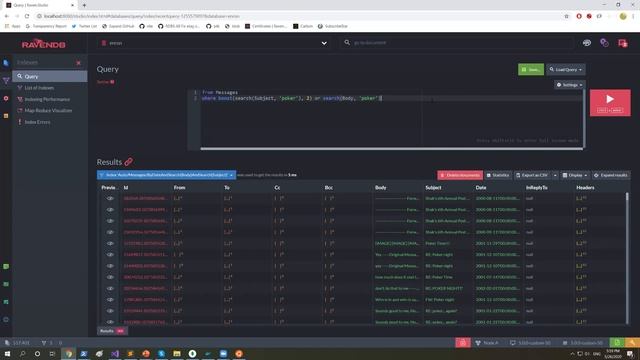Open the first document Id link
Screen dimensions: 640x360
(145, 198)
